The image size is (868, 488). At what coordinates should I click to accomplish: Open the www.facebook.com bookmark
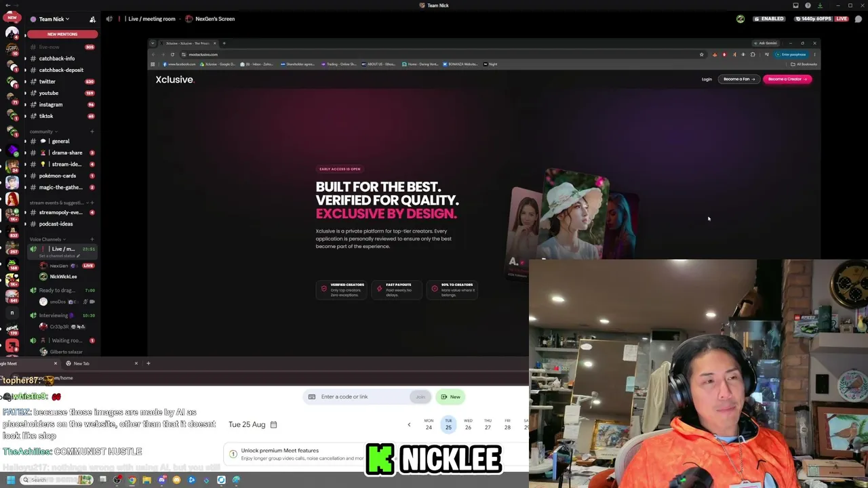[180, 64]
